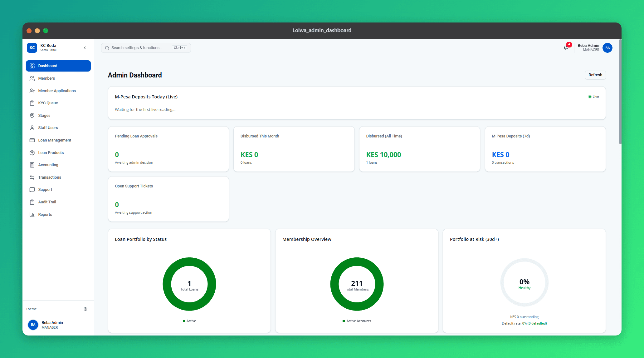Screen dimensions: 644x358
Task: Click the Transactions arrows icon
Action: pyautogui.click(x=32, y=177)
